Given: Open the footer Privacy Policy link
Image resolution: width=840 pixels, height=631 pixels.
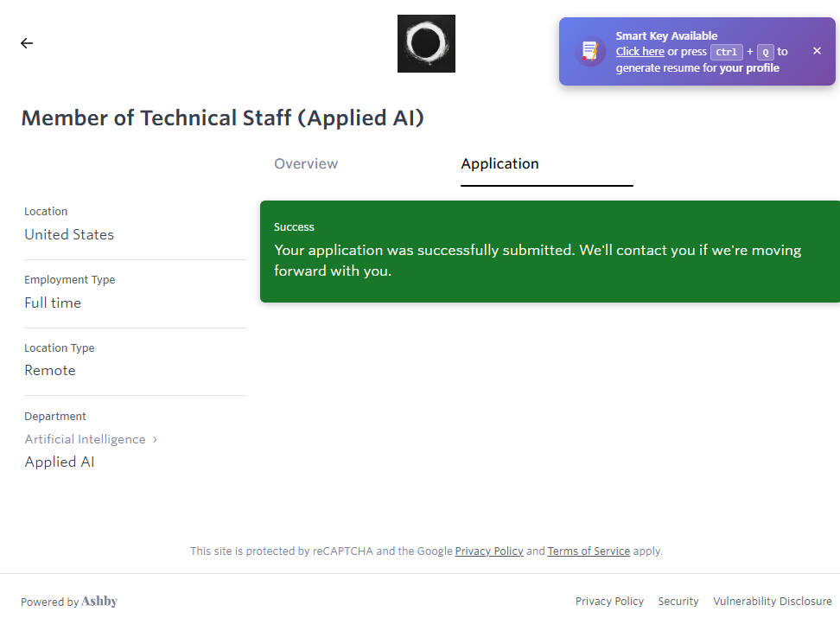Looking at the screenshot, I should click(609, 602).
